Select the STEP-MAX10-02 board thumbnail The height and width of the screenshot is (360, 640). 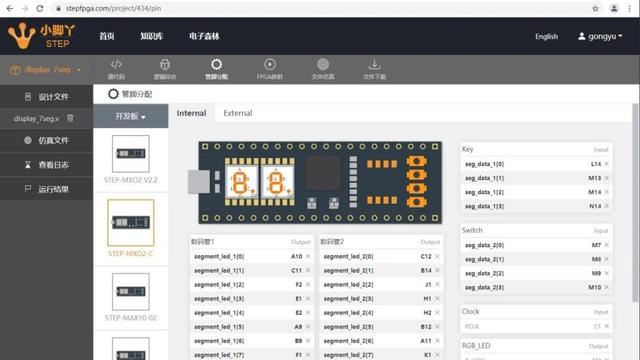pyautogui.click(x=131, y=292)
